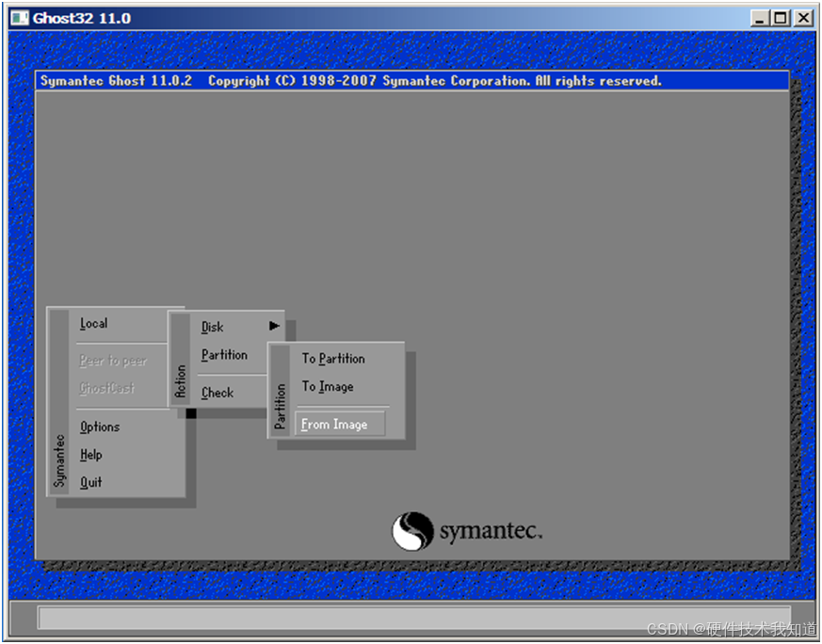Close the Ghost32 window

tap(803, 18)
